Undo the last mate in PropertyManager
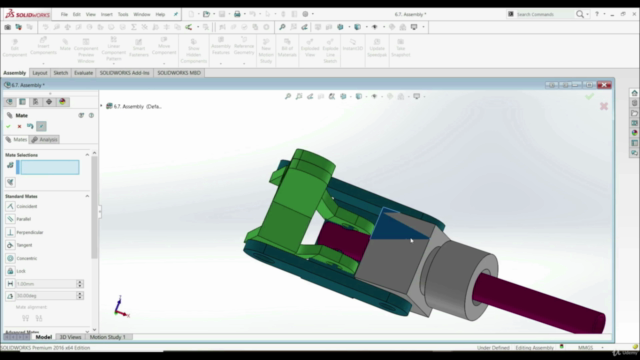 30,126
